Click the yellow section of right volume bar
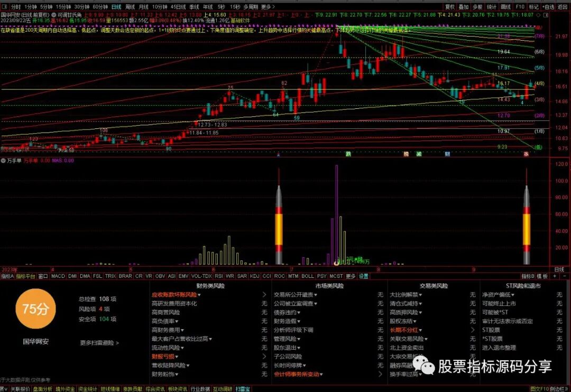Viewport: 571px width, 392px height. pyautogui.click(x=526, y=229)
